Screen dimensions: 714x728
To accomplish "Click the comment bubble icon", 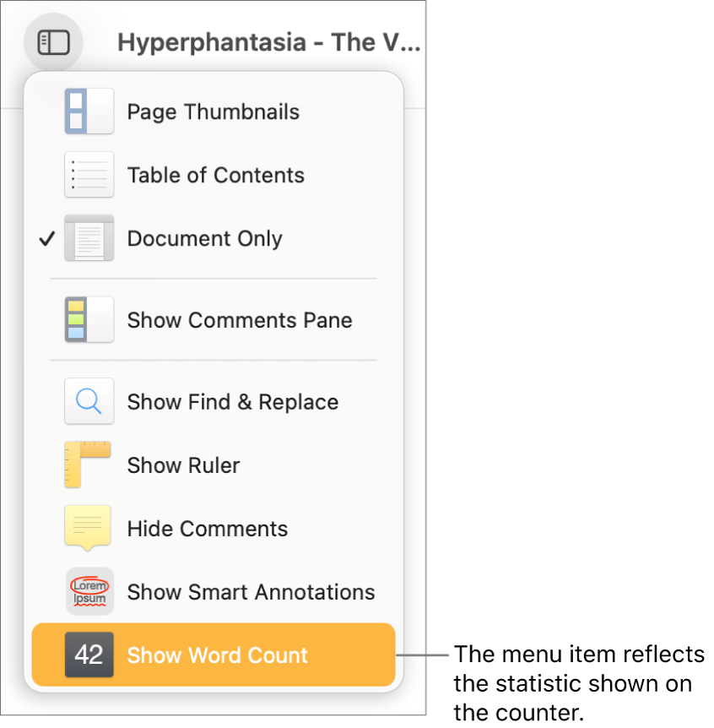I will tap(89, 528).
